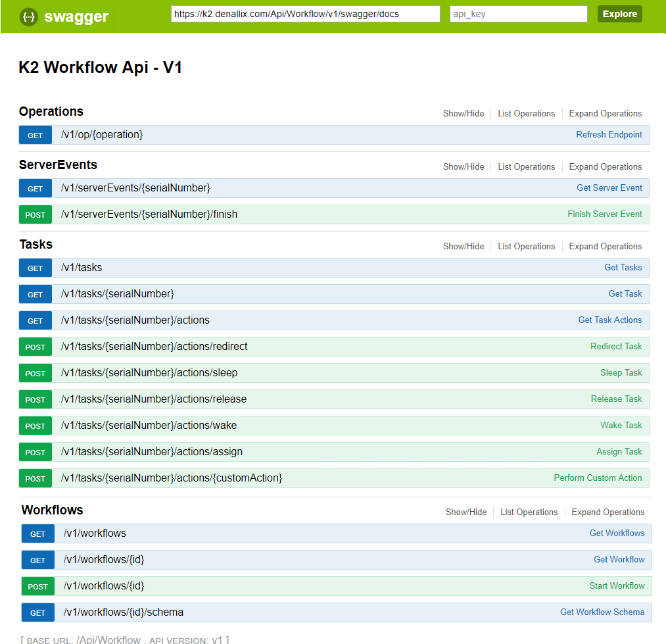Open the Workflows section heading
The image size is (666, 644).
52,510
